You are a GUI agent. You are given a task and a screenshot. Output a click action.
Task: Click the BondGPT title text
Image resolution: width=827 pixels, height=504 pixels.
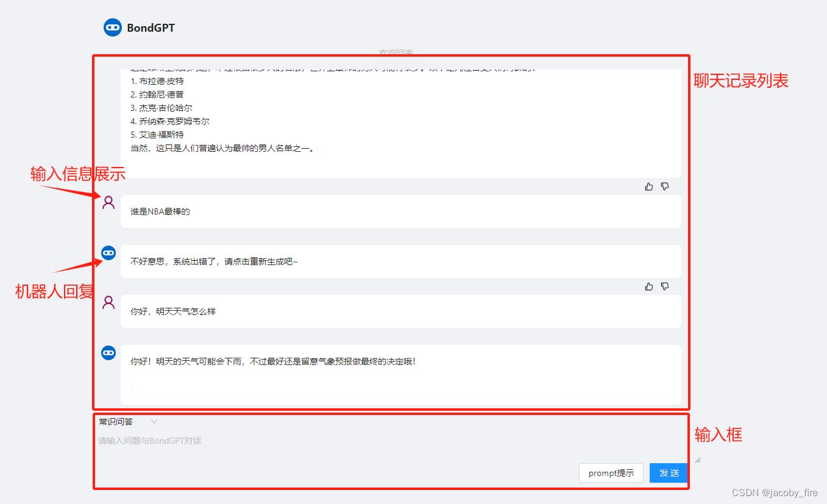[151, 27]
